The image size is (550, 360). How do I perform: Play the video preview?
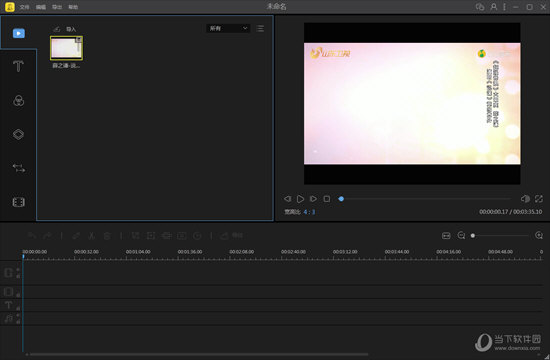point(300,199)
